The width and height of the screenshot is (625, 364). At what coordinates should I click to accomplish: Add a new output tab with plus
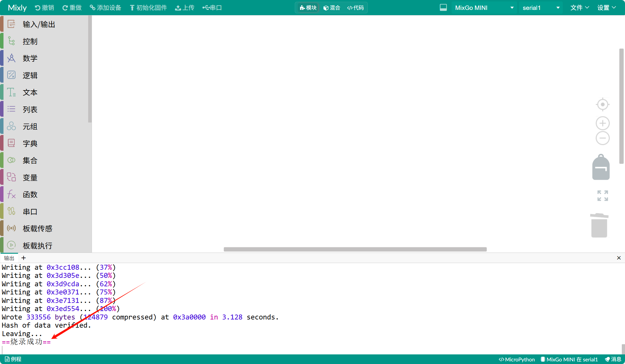click(x=24, y=258)
